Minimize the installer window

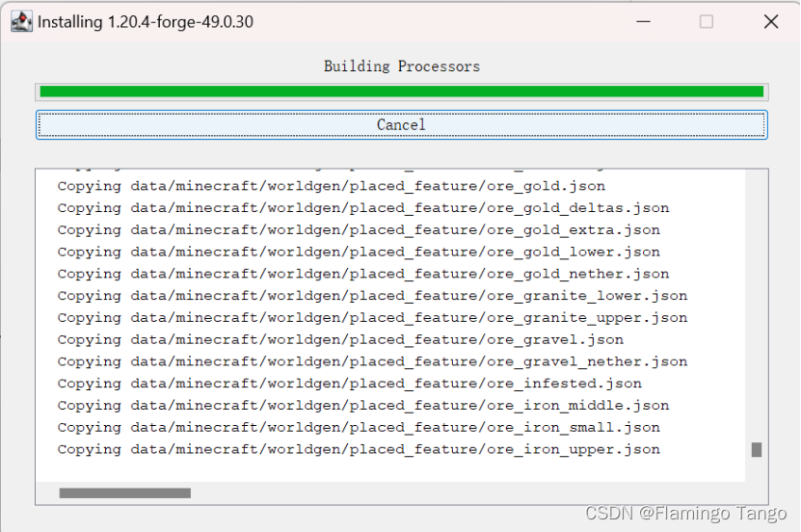pos(643,21)
